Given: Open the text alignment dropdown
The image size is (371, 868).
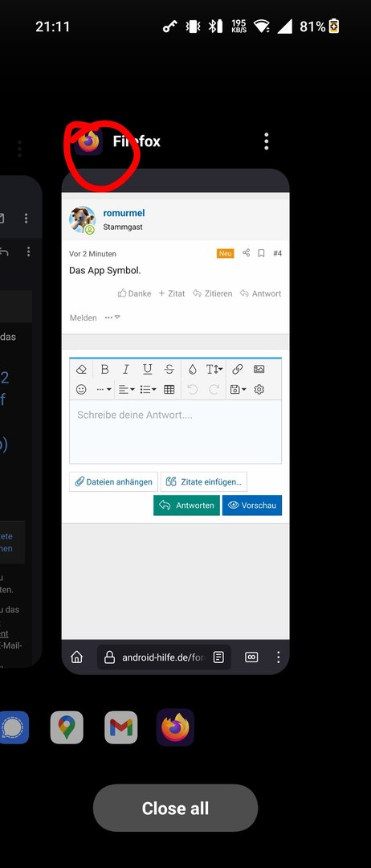Looking at the screenshot, I should point(127,390).
